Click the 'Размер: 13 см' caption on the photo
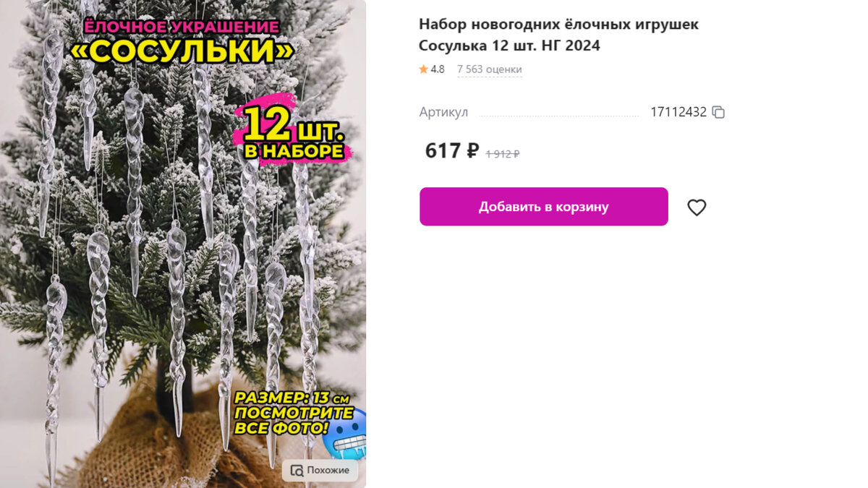Viewport: 868px width, 488px height. click(290, 398)
